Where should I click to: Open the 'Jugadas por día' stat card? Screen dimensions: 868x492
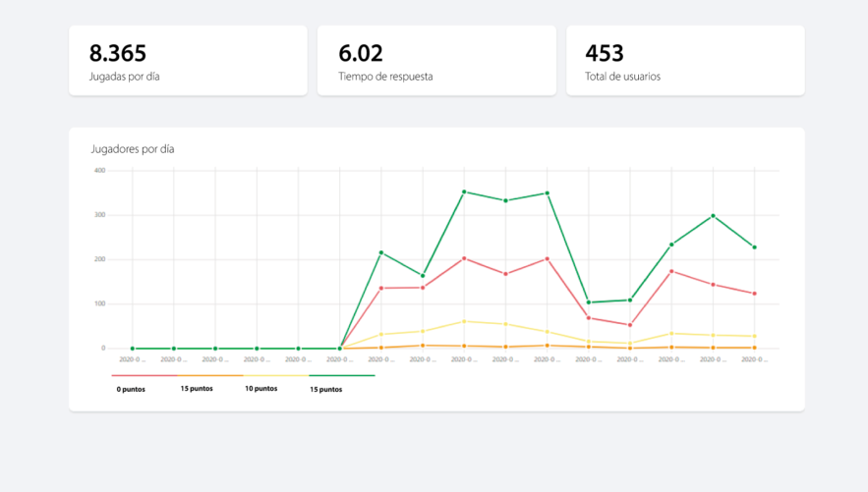[188, 61]
